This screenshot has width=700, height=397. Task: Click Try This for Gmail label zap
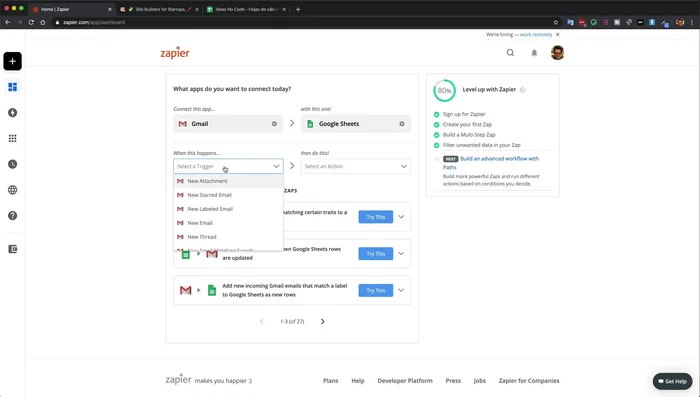375,290
